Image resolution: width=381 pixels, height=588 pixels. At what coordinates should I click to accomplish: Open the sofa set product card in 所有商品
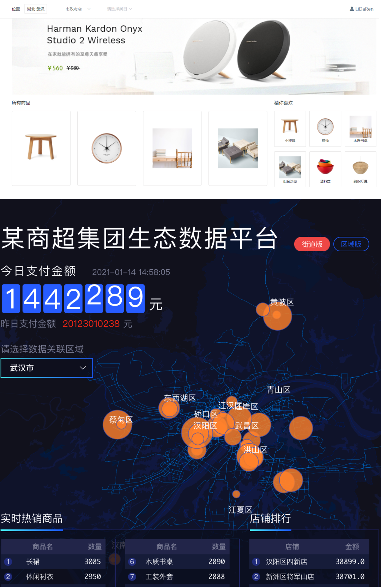click(238, 148)
